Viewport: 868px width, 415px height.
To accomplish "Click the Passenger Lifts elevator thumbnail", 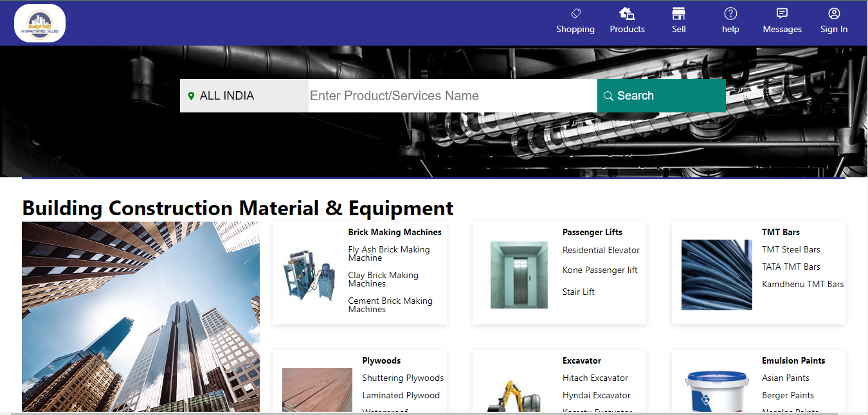I will pyautogui.click(x=519, y=274).
